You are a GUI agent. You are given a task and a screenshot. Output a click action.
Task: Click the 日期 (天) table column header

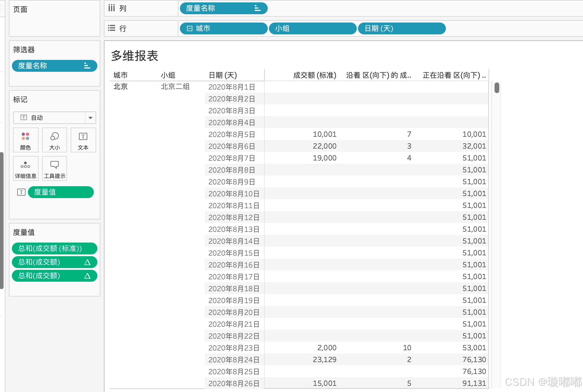[x=223, y=75]
